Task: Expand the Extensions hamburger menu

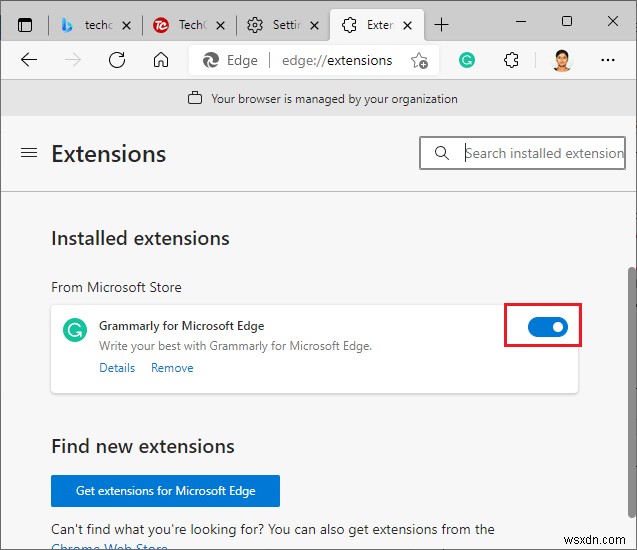Action: coord(29,153)
